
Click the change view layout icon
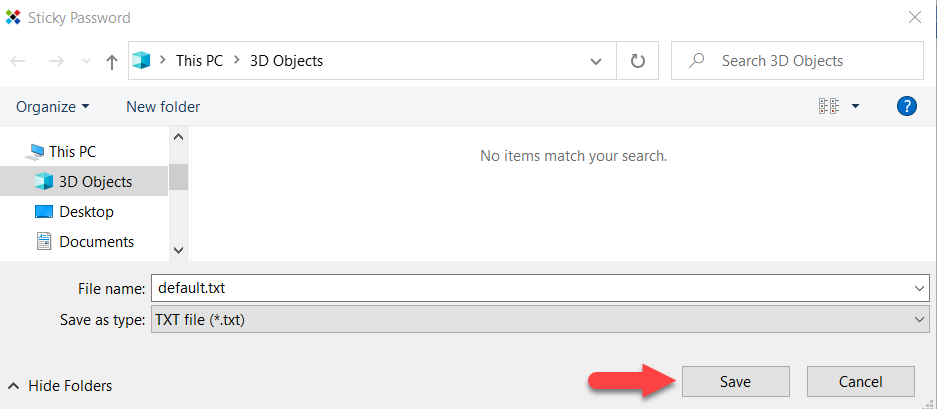[x=829, y=106]
